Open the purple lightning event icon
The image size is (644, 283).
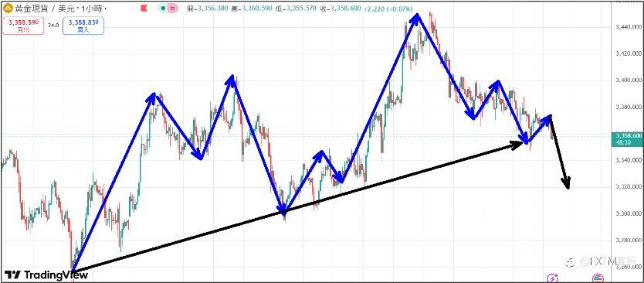[553, 278]
